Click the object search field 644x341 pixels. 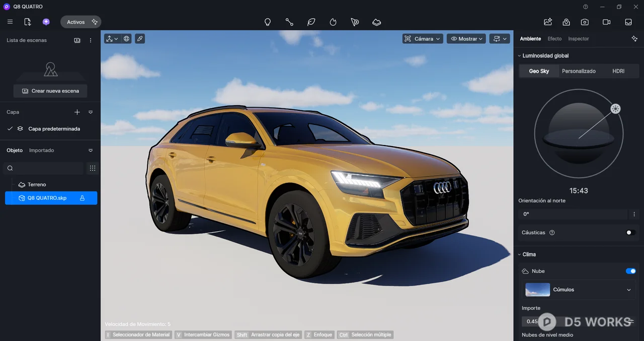coord(44,168)
